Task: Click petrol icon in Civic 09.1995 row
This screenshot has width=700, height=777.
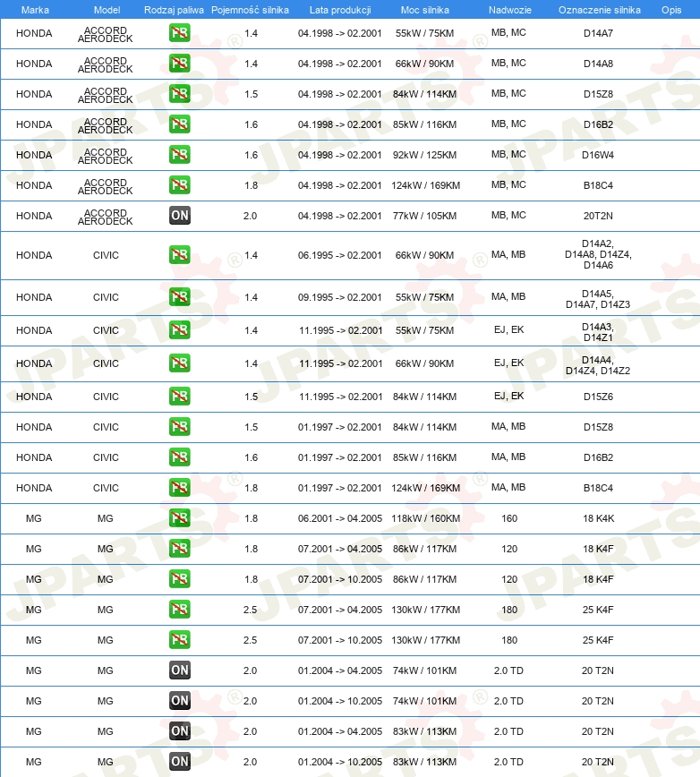Action: [179, 297]
